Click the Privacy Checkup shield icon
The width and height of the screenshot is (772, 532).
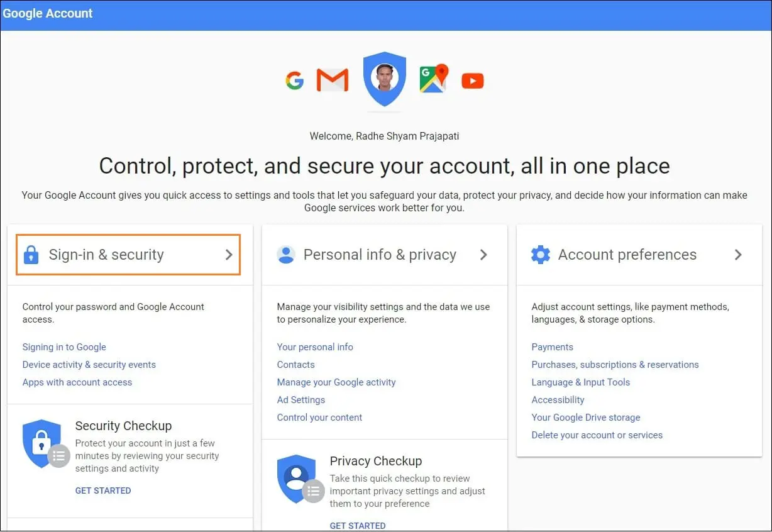pyautogui.click(x=296, y=478)
